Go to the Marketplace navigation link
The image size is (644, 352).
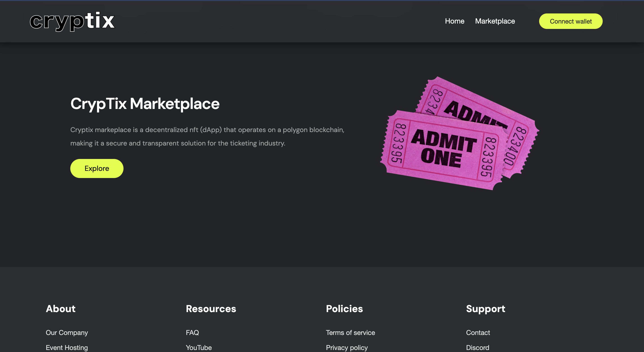(495, 21)
